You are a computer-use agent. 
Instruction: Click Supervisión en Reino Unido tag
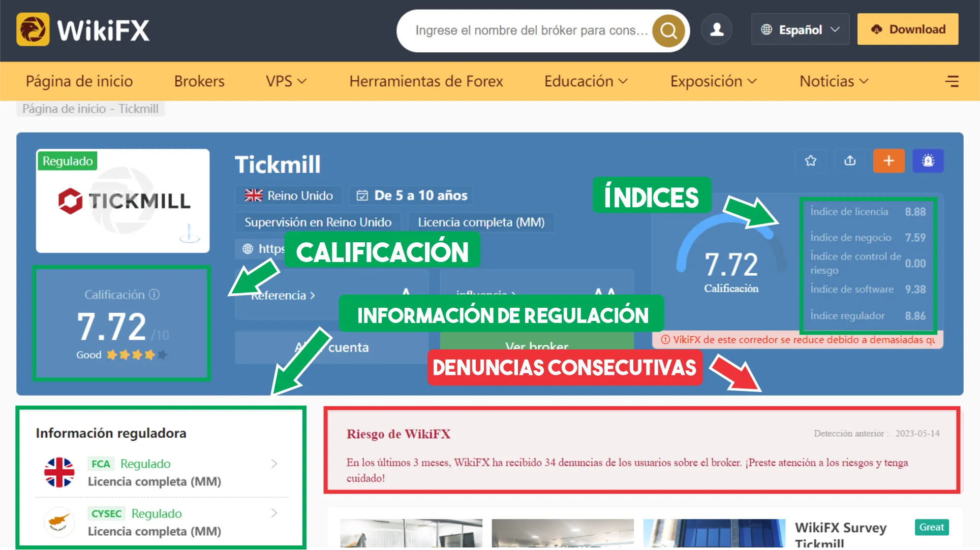click(318, 222)
